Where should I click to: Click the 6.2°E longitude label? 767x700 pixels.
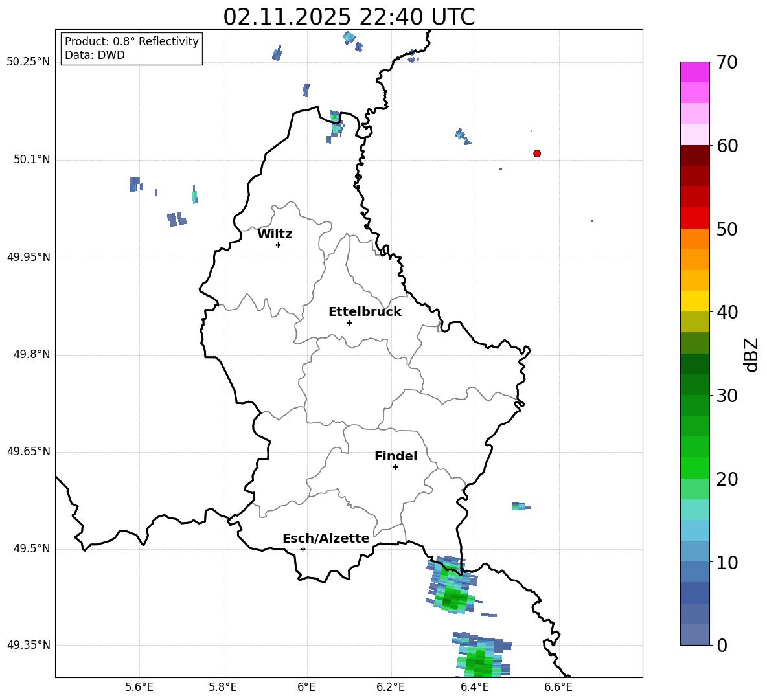pyautogui.click(x=391, y=687)
